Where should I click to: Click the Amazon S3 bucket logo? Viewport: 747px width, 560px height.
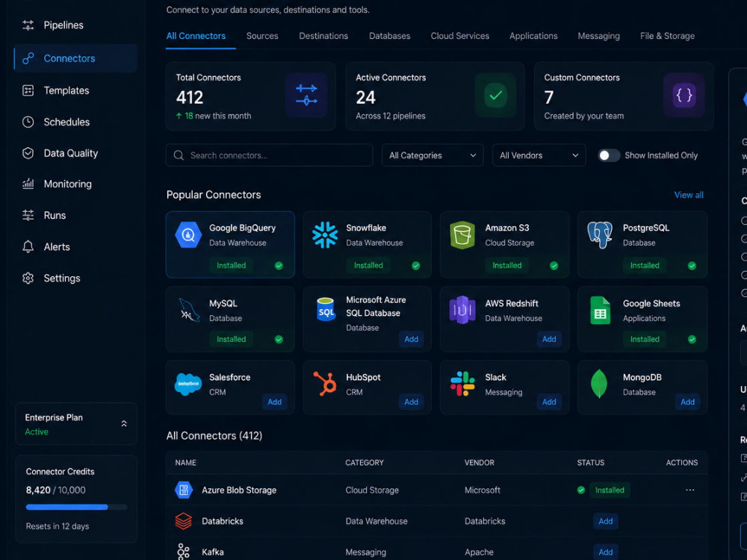pyautogui.click(x=462, y=235)
